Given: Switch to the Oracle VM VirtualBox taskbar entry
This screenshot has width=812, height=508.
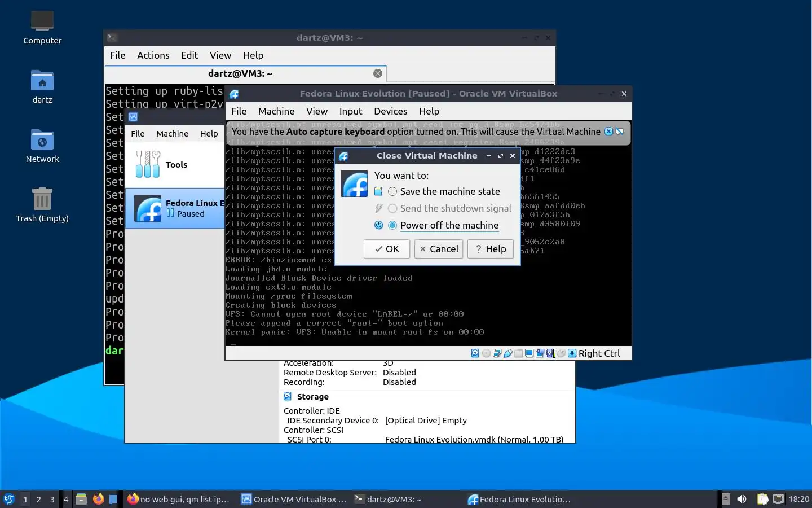Looking at the screenshot, I should pos(293,499).
